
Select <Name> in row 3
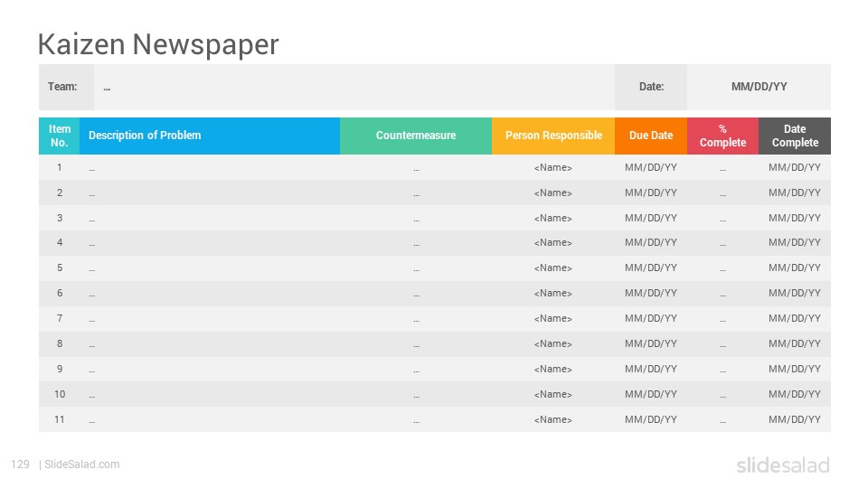tap(553, 218)
